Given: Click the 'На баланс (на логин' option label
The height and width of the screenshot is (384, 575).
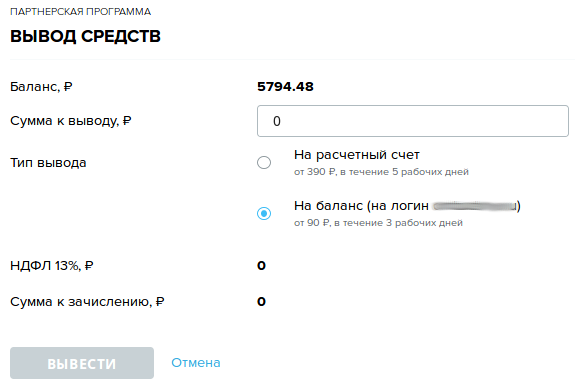Looking at the screenshot, I should click(x=361, y=206).
